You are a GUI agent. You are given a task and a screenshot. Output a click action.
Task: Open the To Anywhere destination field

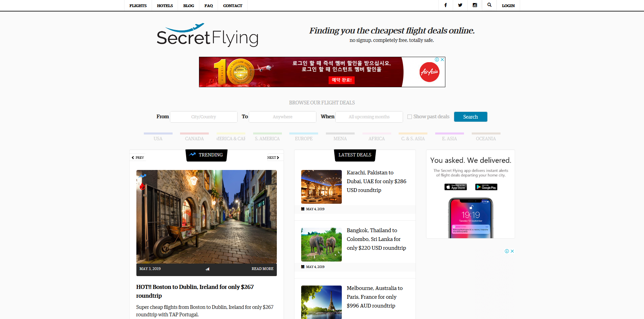283,117
